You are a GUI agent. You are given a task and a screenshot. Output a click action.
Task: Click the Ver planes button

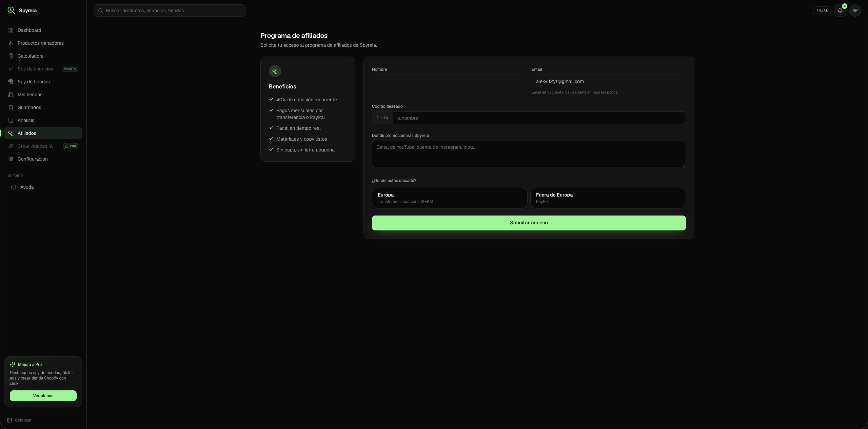(43, 396)
